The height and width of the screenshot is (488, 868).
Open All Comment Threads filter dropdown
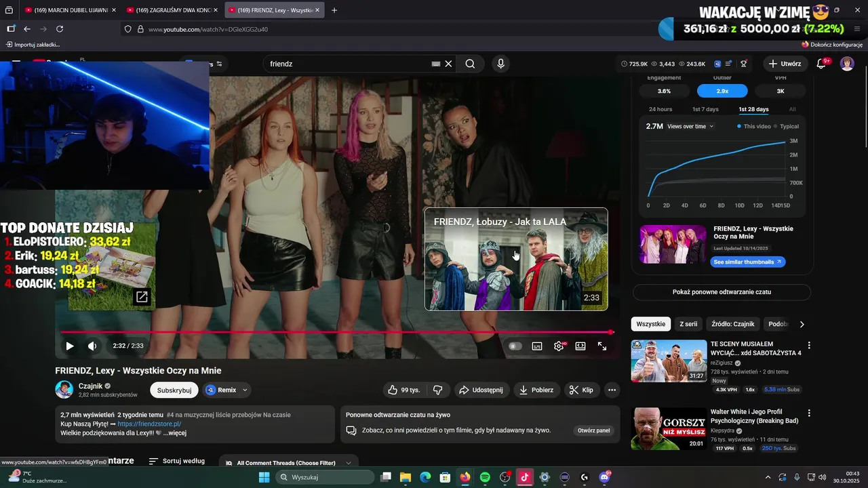tap(290, 463)
